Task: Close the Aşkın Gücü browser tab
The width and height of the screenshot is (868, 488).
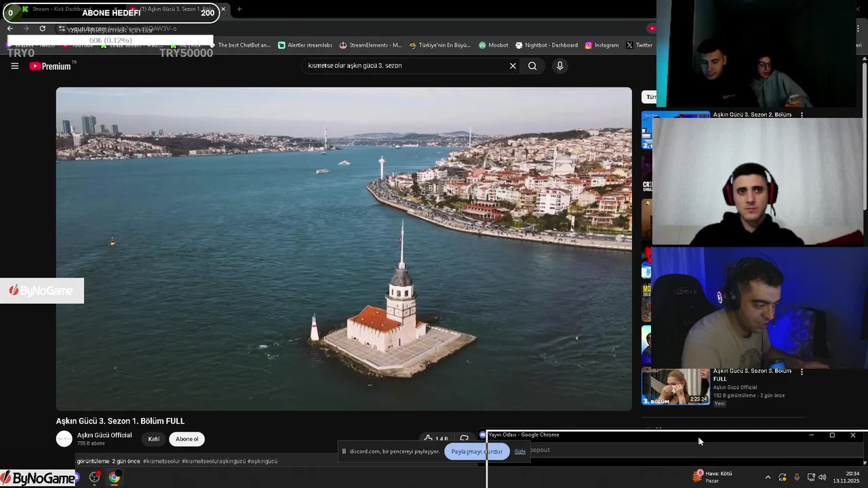Action: [x=223, y=9]
